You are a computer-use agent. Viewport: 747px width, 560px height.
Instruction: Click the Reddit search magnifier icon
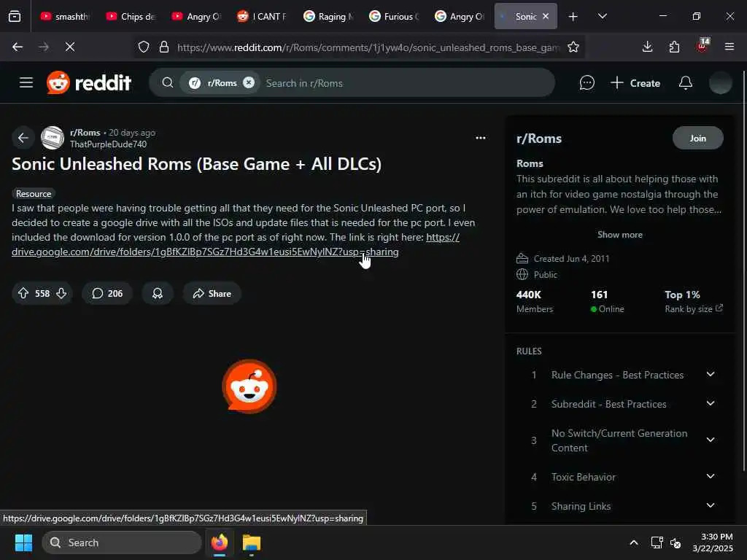[x=167, y=83]
